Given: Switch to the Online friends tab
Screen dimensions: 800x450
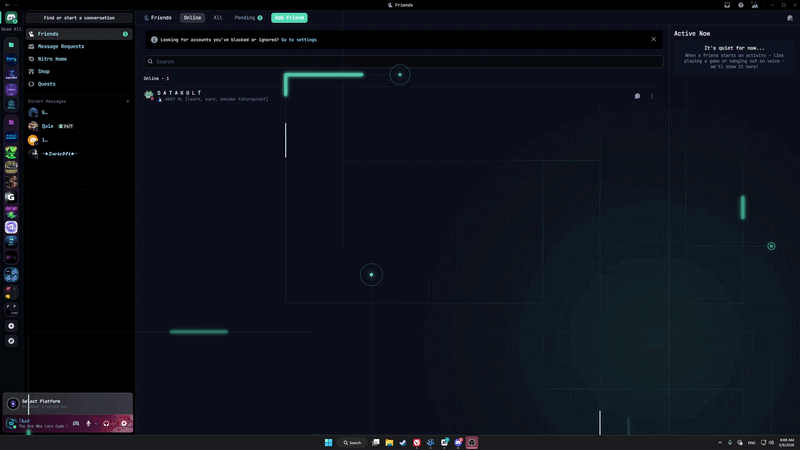Looking at the screenshot, I should coord(192,18).
